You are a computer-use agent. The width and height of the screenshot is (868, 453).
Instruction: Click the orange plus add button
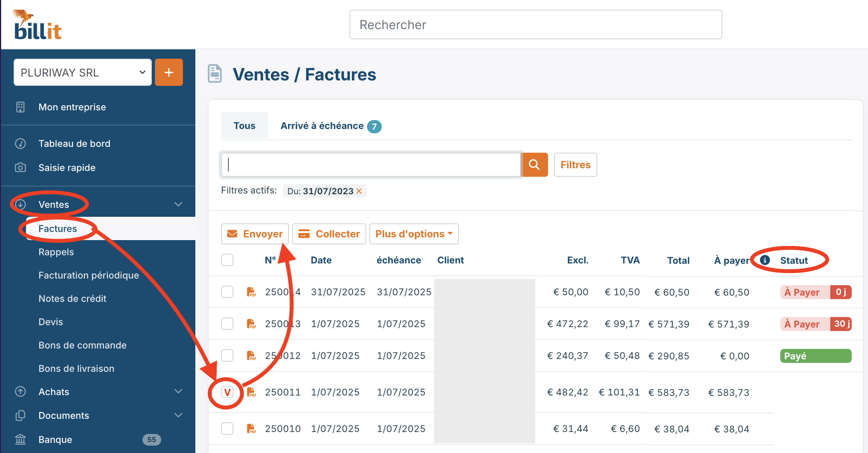click(169, 72)
